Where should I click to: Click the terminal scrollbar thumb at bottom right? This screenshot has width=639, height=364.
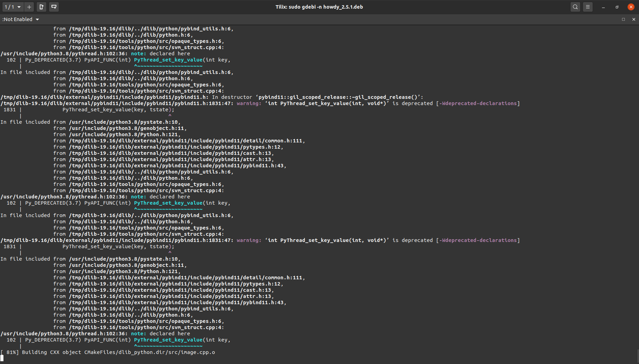(x=638, y=356)
